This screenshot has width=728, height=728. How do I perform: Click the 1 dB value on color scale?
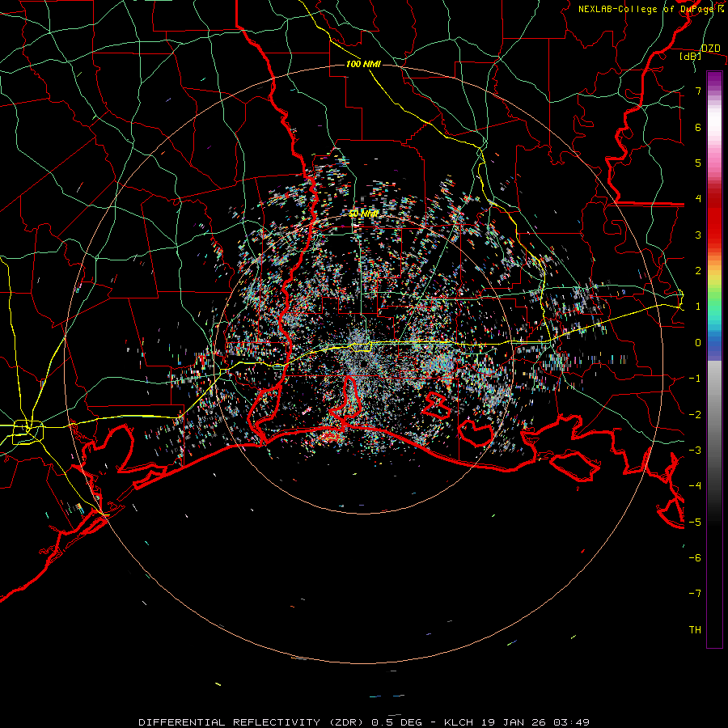[x=698, y=307]
